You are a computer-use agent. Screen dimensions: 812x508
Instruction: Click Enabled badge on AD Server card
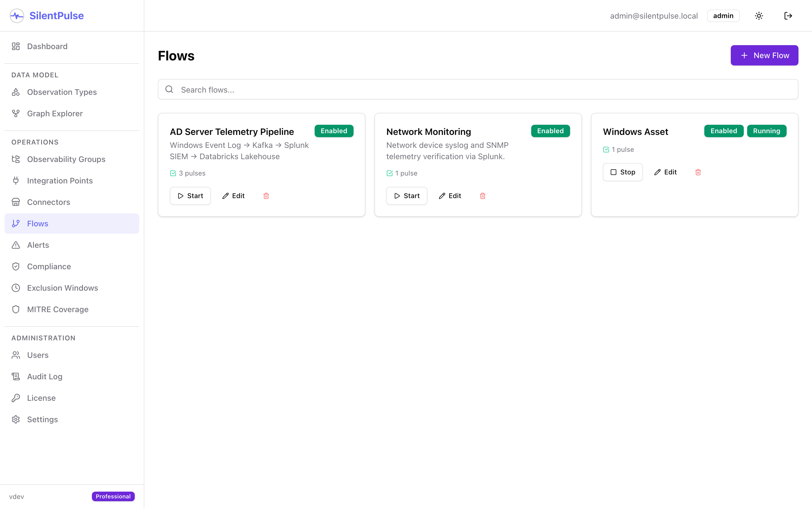point(334,131)
